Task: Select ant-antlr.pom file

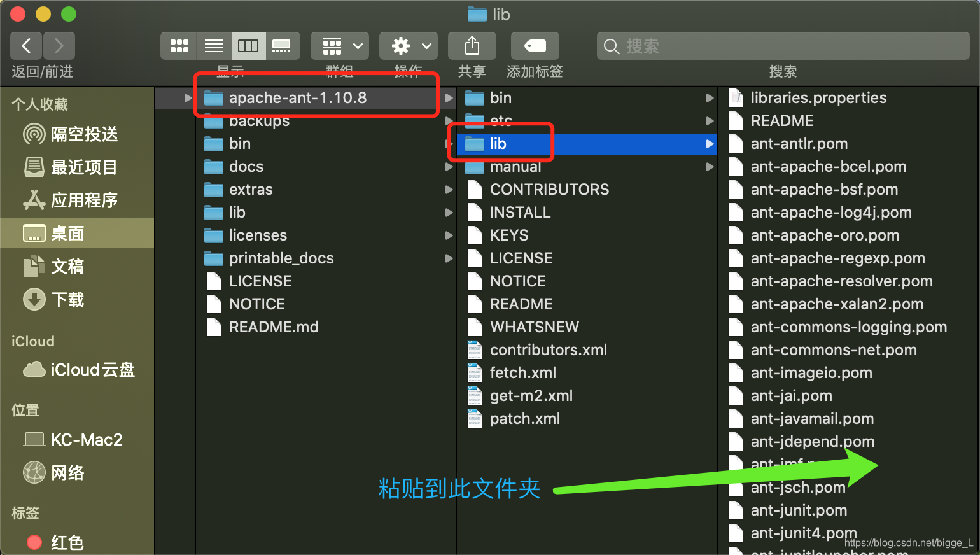Action: [x=848, y=144]
